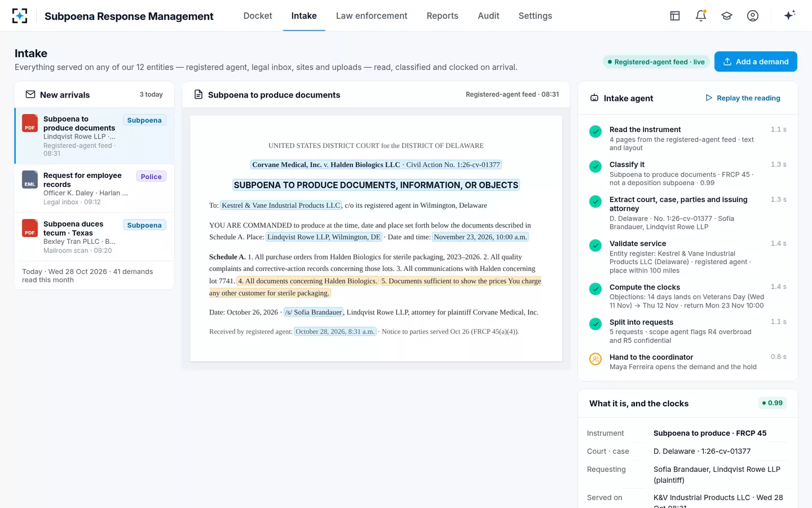The width and height of the screenshot is (812, 508).
Task: Click the New arrivals envelope icon
Action: tap(30, 94)
